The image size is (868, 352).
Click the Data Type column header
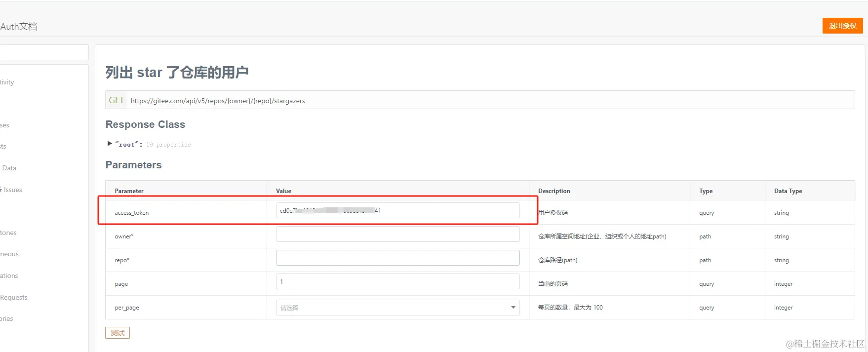pyautogui.click(x=788, y=191)
